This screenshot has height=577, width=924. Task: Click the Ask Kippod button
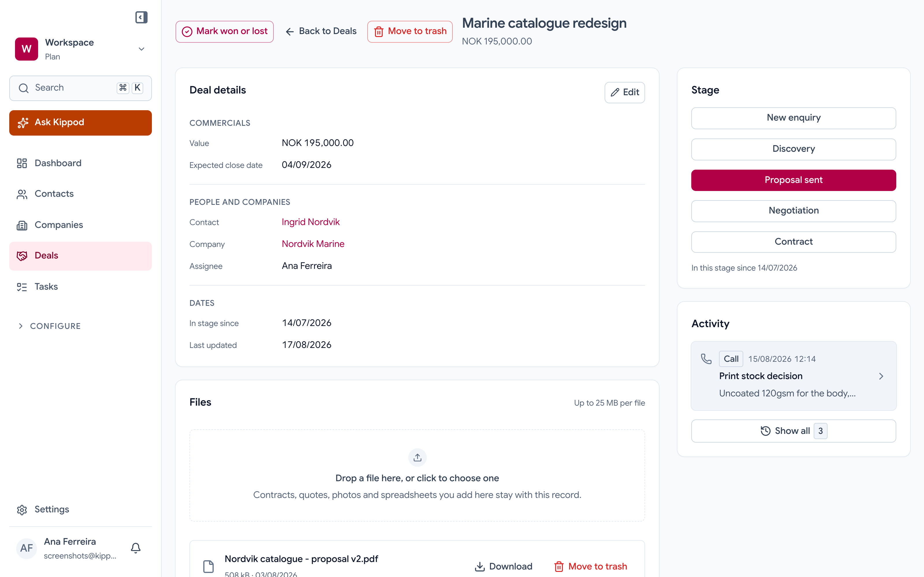[81, 123]
